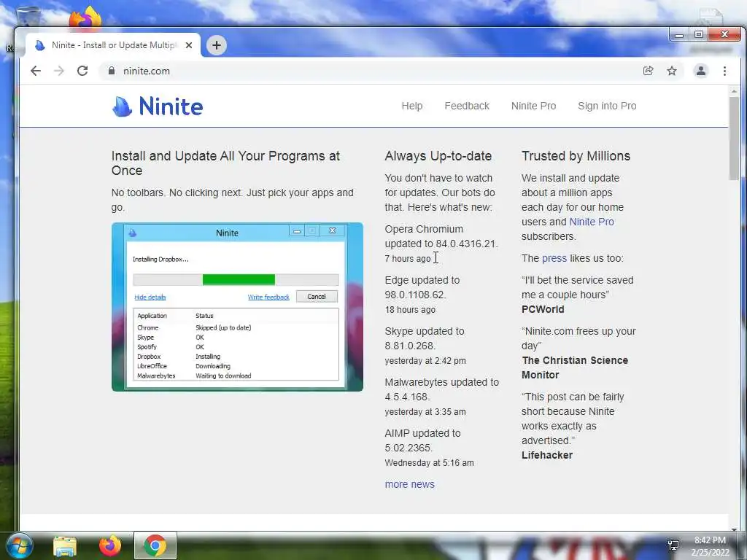
Task: Open a new tab with plus button
Action: tap(216, 45)
